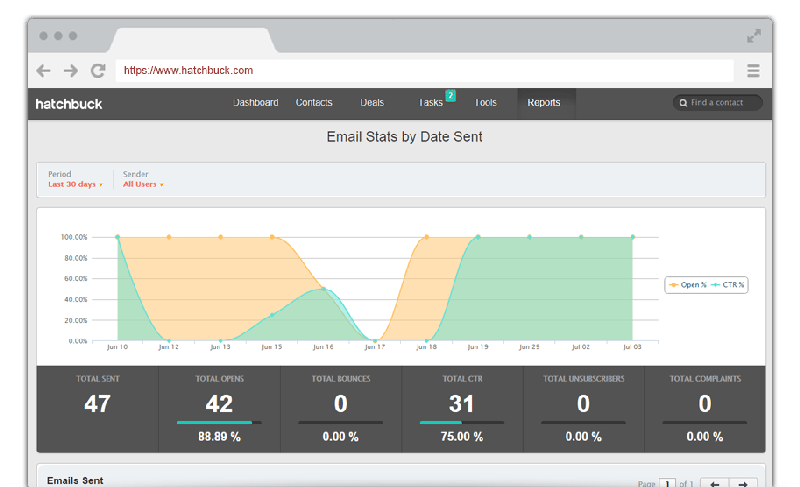Click the browser back arrow

coord(43,71)
